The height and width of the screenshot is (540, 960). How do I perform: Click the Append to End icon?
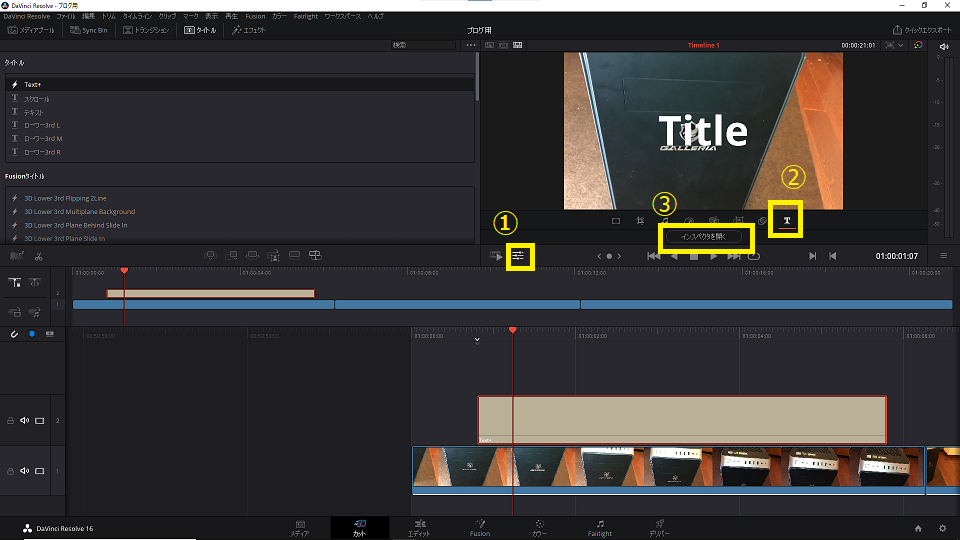pos(231,255)
